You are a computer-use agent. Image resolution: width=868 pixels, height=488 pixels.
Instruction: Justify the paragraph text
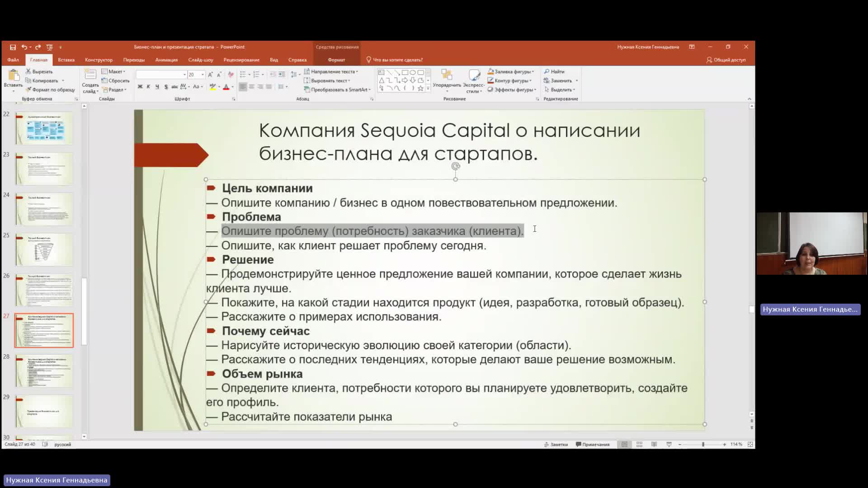coord(269,87)
